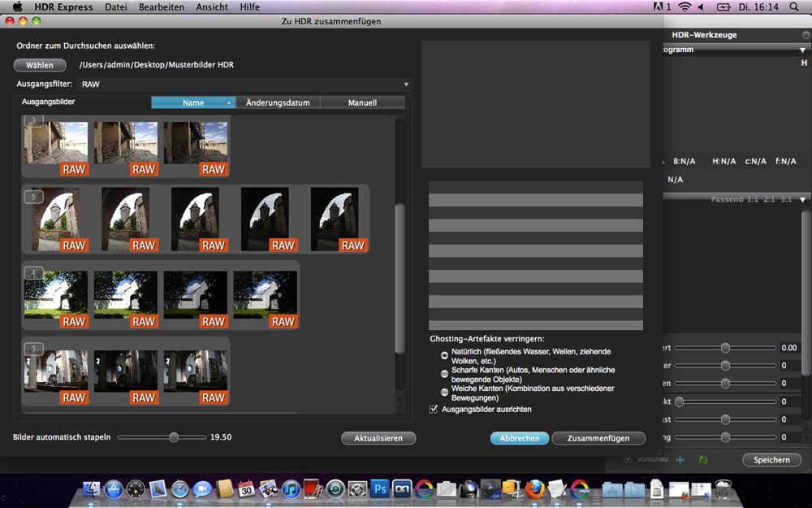
Task: Launch Firefox from the dock
Action: click(535, 488)
